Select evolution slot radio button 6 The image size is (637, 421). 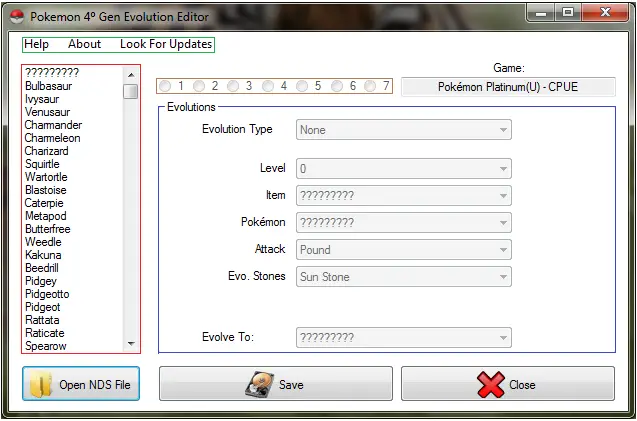point(337,86)
